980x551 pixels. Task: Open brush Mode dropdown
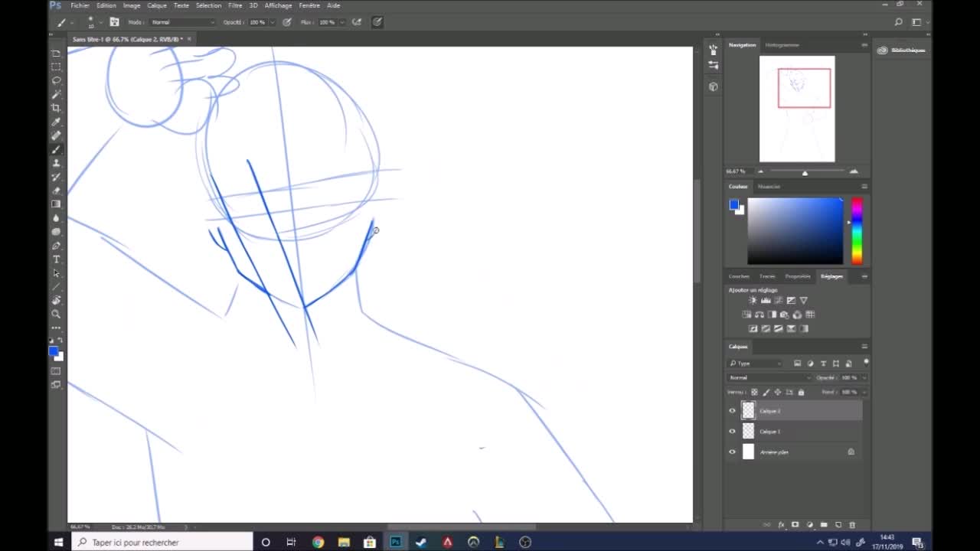(x=182, y=22)
